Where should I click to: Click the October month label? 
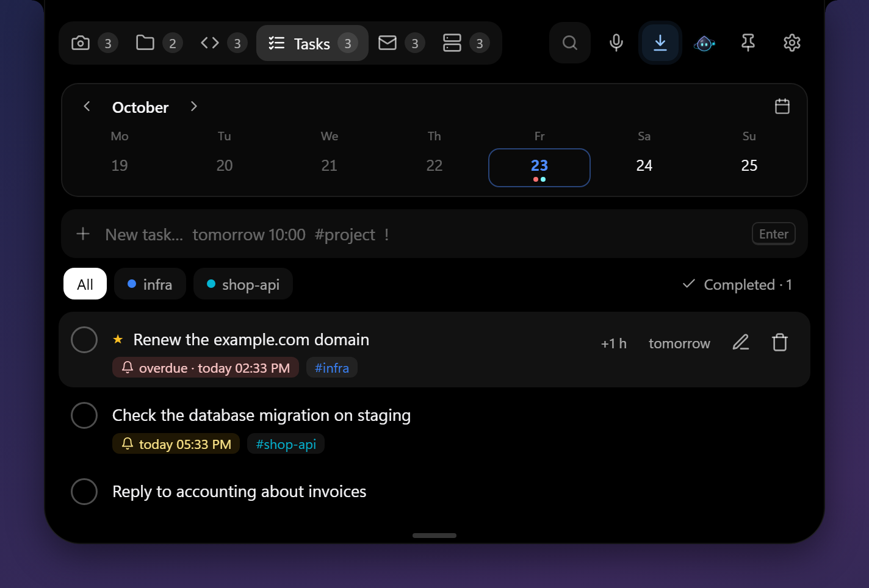coord(140,107)
